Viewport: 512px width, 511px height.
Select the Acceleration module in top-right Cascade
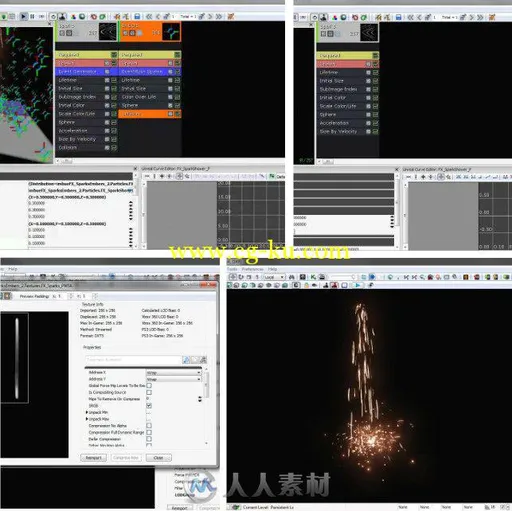347,123
